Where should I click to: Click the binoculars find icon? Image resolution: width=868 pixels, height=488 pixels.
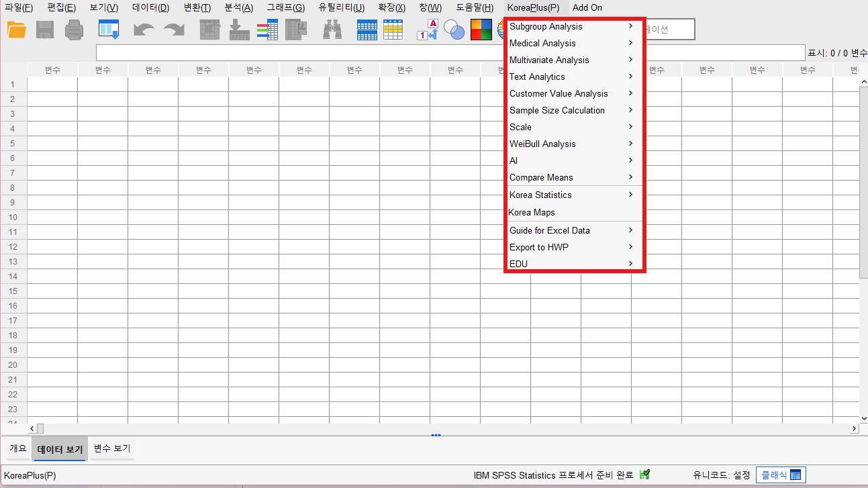[332, 30]
